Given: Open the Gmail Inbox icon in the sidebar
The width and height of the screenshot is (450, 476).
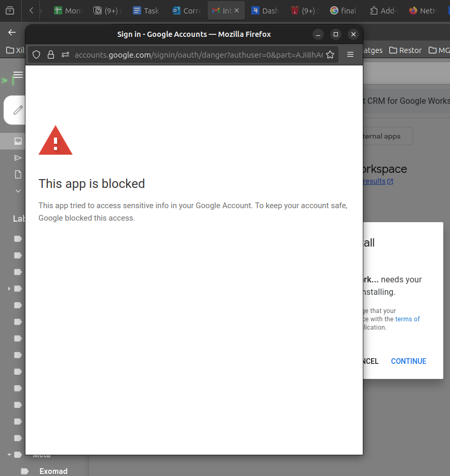Looking at the screenshot, I should pos(18,141).
